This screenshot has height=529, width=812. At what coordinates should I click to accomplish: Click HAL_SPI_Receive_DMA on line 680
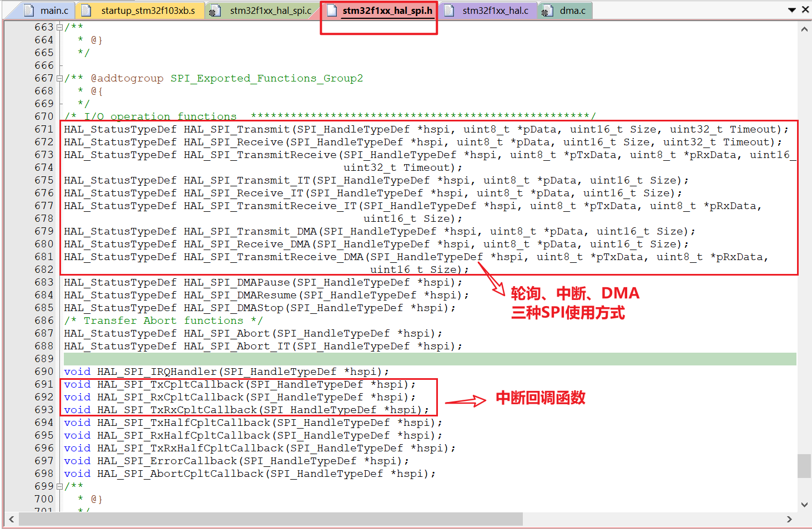pyautogui.click(x=247, y=244)
